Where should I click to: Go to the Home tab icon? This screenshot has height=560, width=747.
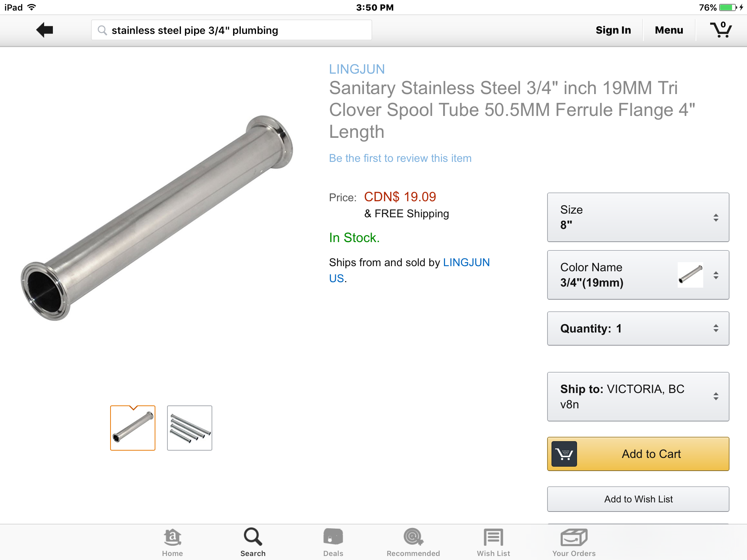click(x=173, y=537)
